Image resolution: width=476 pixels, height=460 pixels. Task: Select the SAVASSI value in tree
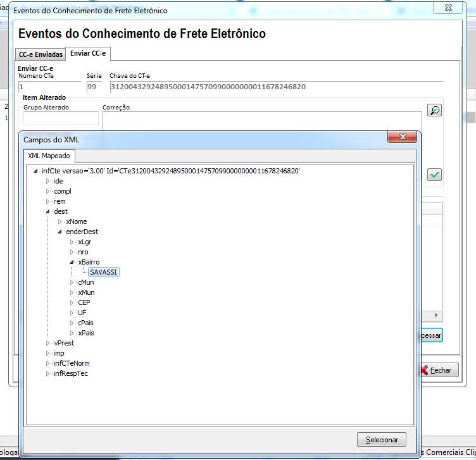click(103, 272)
